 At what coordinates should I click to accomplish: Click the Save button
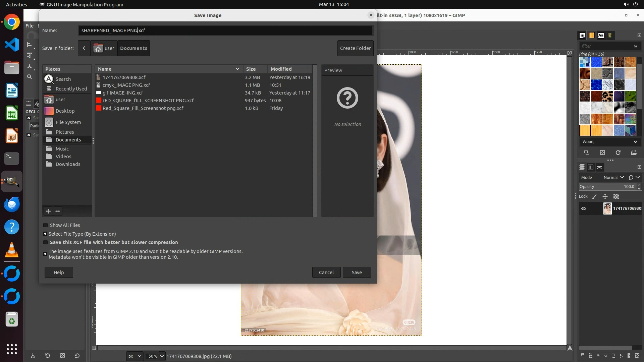point(357,272)
